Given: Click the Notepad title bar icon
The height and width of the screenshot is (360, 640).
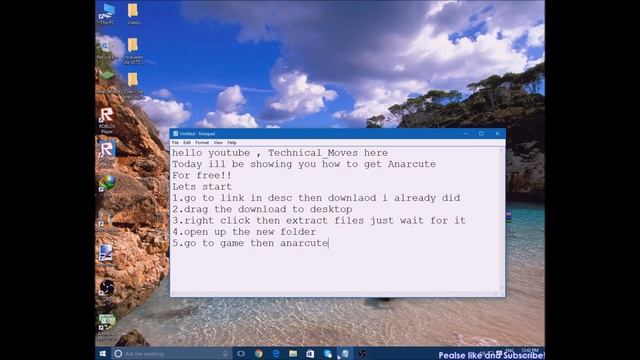Looking at the screenshot, I should [176, 133].
